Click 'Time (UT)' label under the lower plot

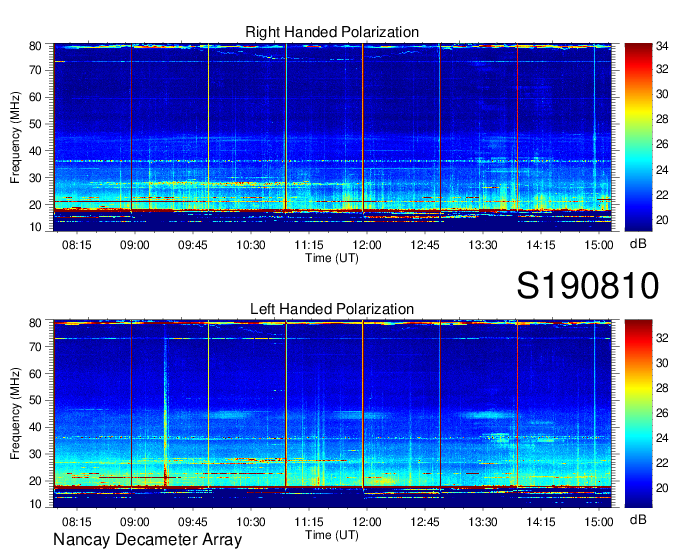[x=332, y=535]
